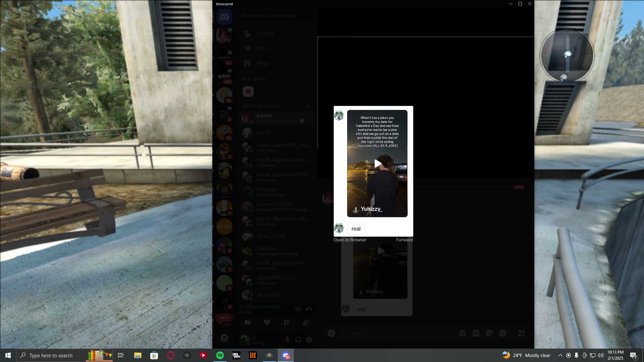Open the Nitro page
Screen dimensions: 644x362
(262, 48)
